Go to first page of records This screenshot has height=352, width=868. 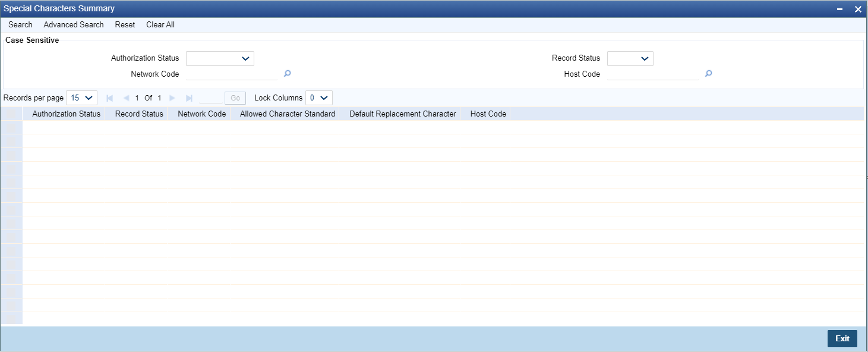point(109,98)
